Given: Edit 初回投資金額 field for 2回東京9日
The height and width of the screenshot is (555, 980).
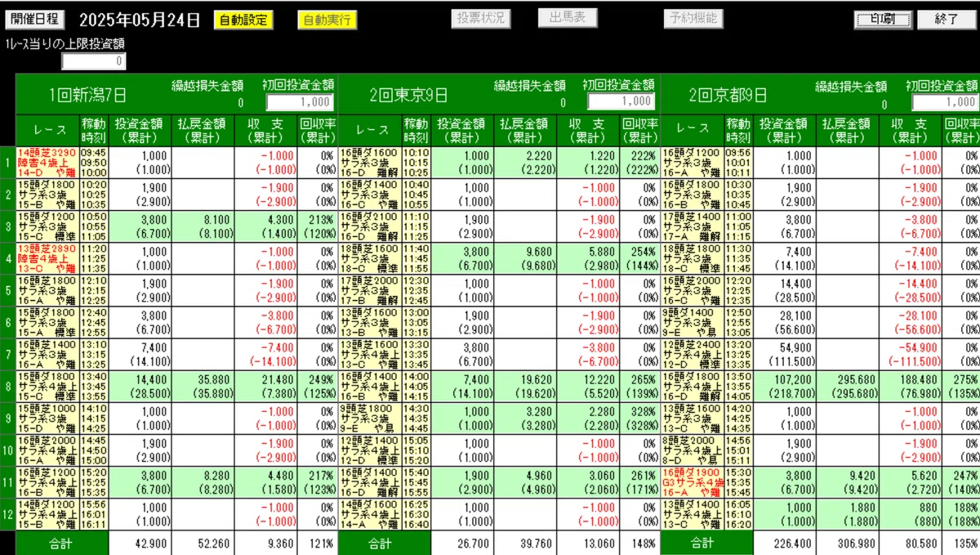Looking at the screenshot, I should point(621,101).
